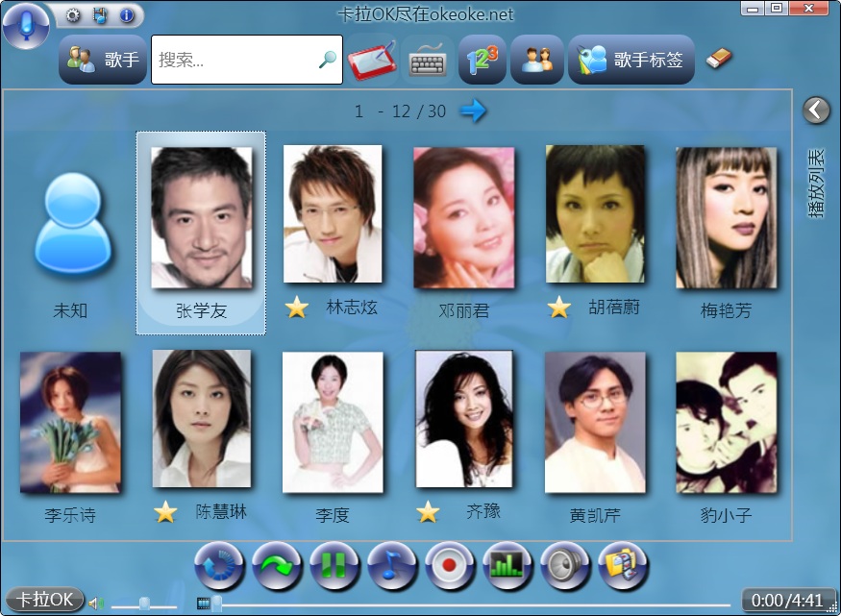Pause playback with green pause button
The height and width of the screenshot is (616, 841).
tap(334, 565)
